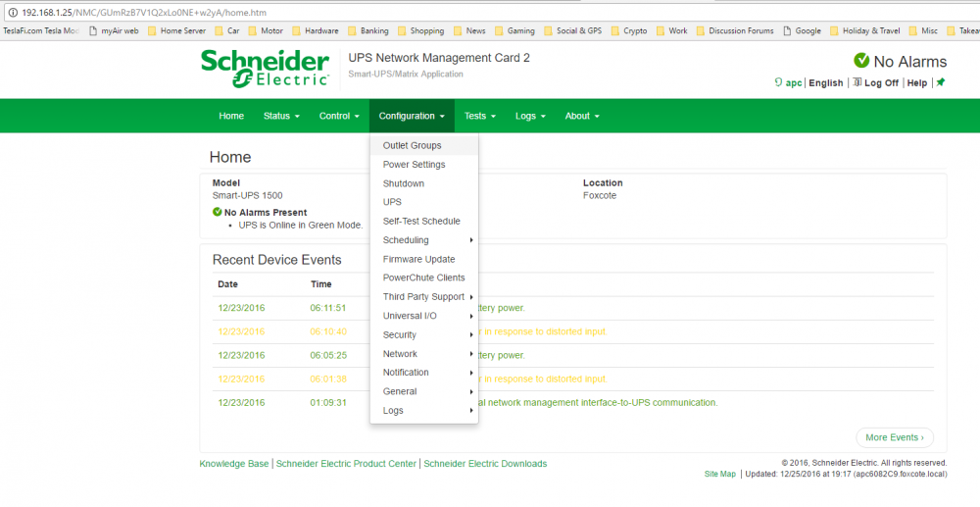Image resolution: width=980 pixels, height=507 pixels.
Task: Open the Holiday & Travel bookmark folder
Action: 865,30
